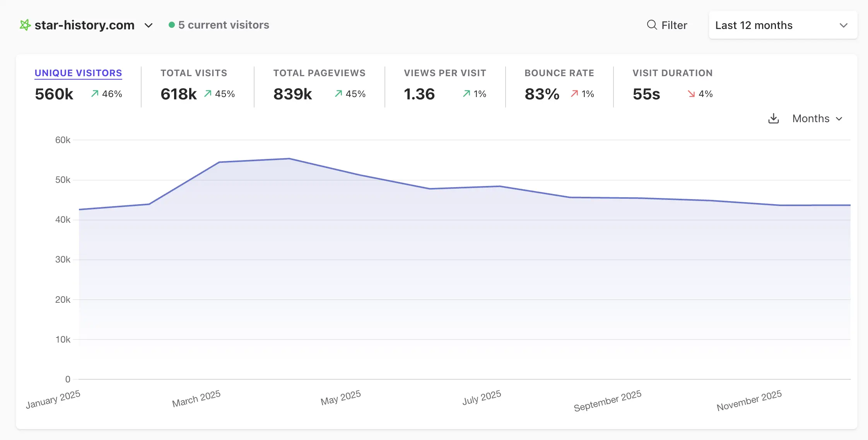This screenshot has width=868, height=440.
Task: Click the chart line peak near April
Action: [x=289, y=159]
